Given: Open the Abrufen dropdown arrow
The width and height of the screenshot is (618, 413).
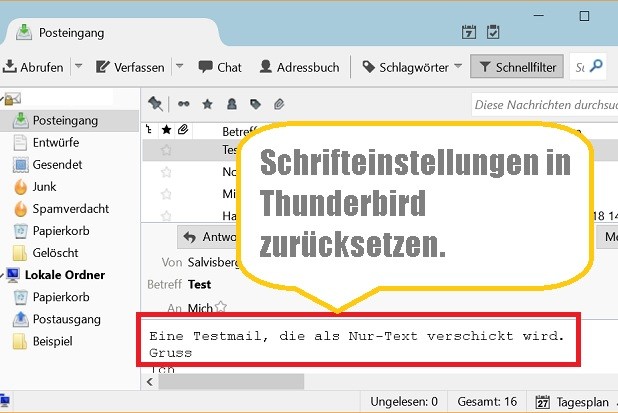Looking at the screenshot, I should pyautogui.click(x=78, y=66).
